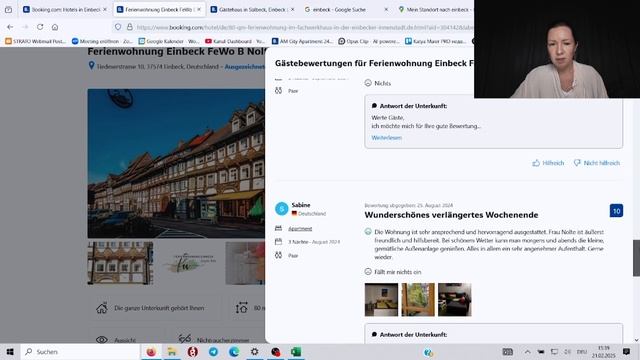Viewport: 640px width, 360px height.
Task: Open the logo thumbnail in the gallery
Action: (x=189, y=263)
